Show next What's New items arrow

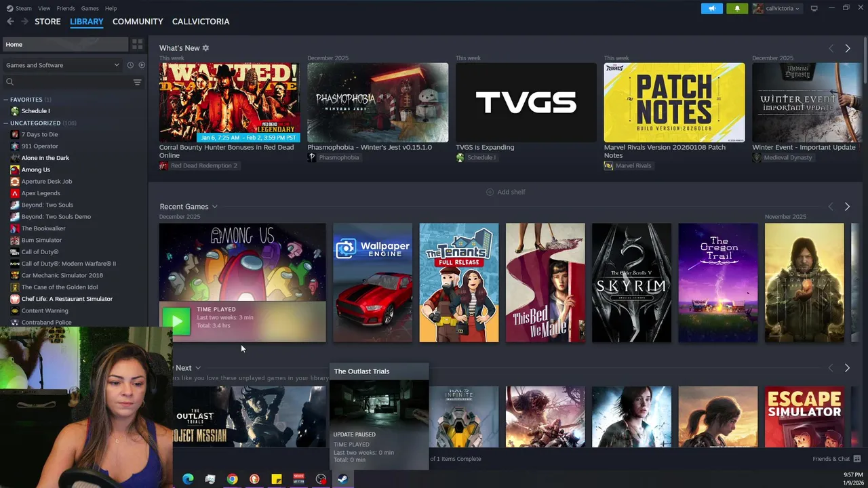(x=847, y=48)
